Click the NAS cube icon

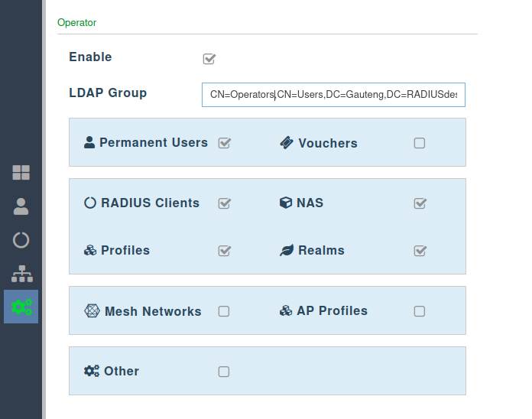(x=286, y=203)
